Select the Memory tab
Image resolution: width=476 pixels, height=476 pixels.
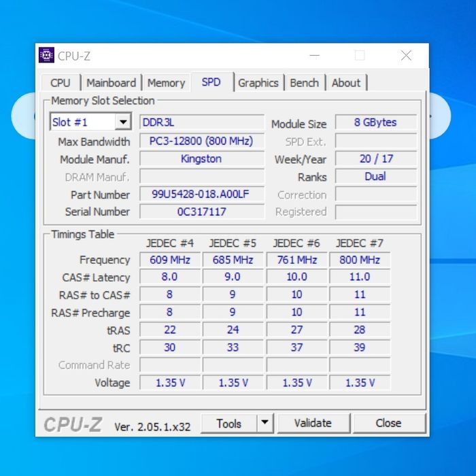[x=166, y=83]
